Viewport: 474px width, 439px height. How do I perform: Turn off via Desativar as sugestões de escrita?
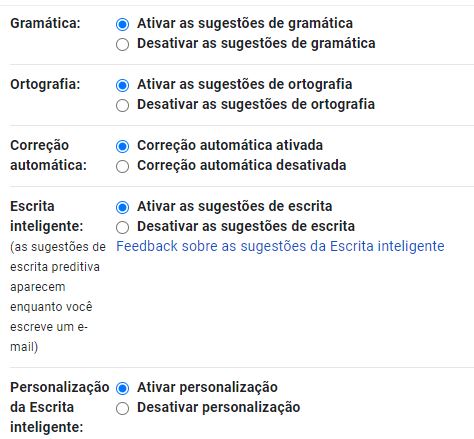pyautogui.click(x=122, y=227)
